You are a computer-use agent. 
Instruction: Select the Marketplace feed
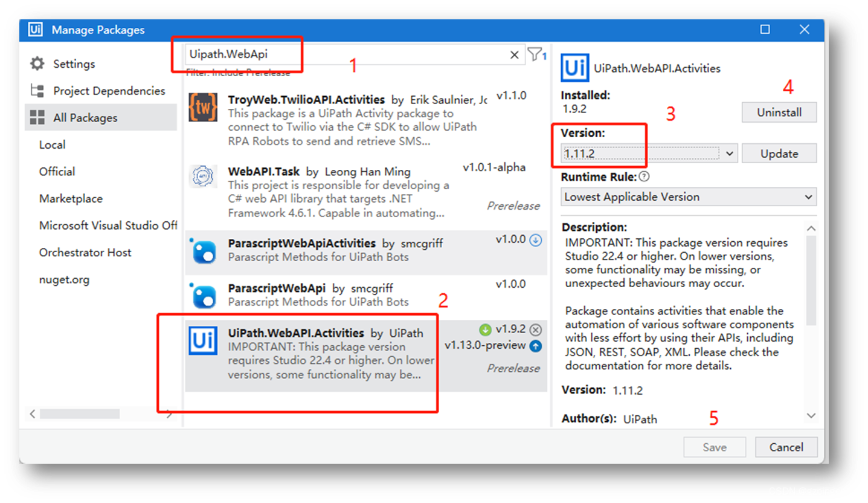pyautogui.click(x=71, y=199)
